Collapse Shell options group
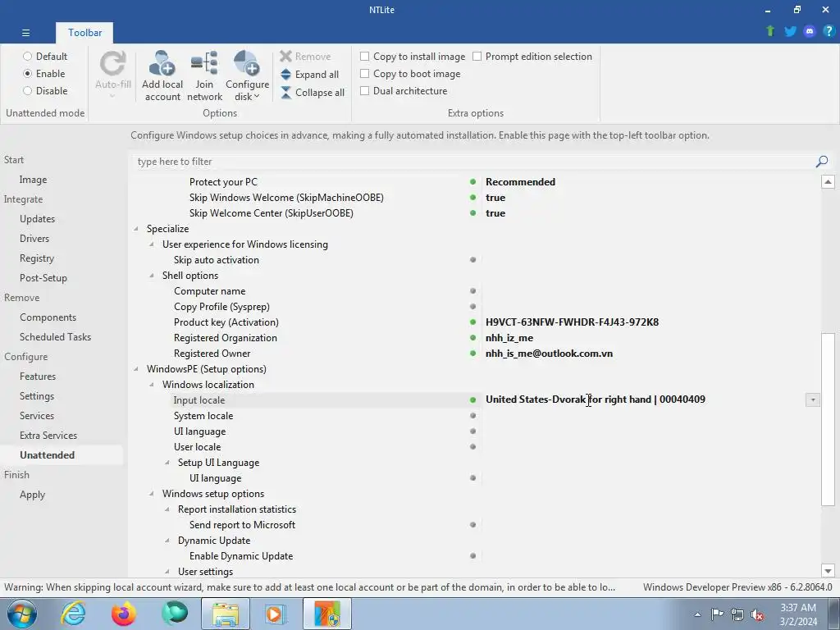The height and width of the screenshot is (630, 840). (x=152, y=276)
